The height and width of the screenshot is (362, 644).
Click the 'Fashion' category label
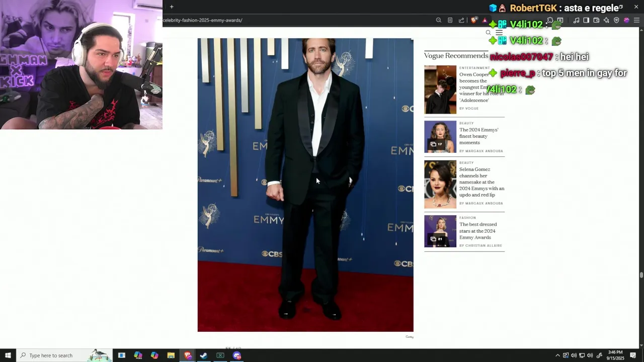point(467,218)
